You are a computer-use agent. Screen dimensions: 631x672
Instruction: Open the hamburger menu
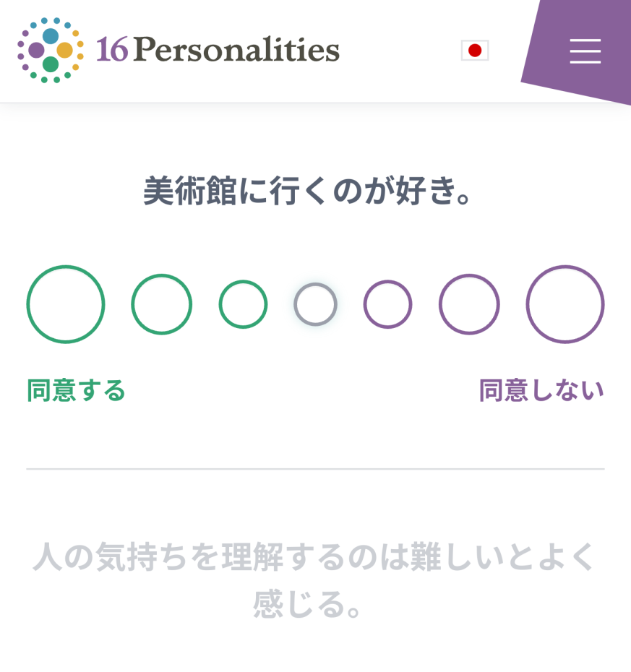(585, 51)
